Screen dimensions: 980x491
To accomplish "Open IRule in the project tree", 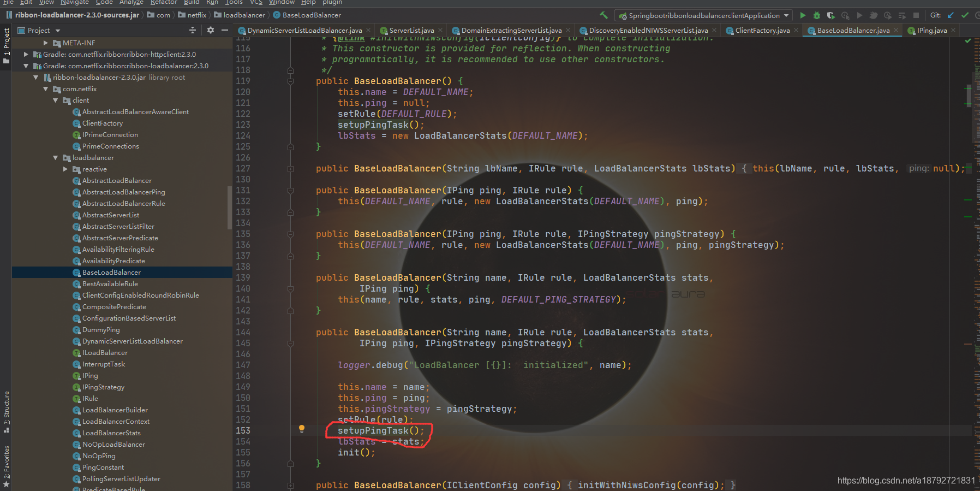I will (x=90, y=399).
